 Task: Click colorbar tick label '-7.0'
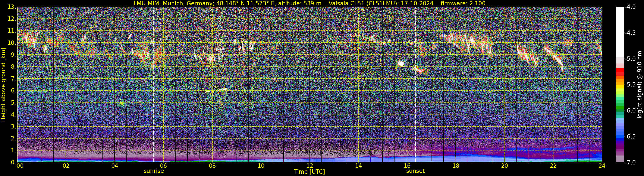coord(630,163)
